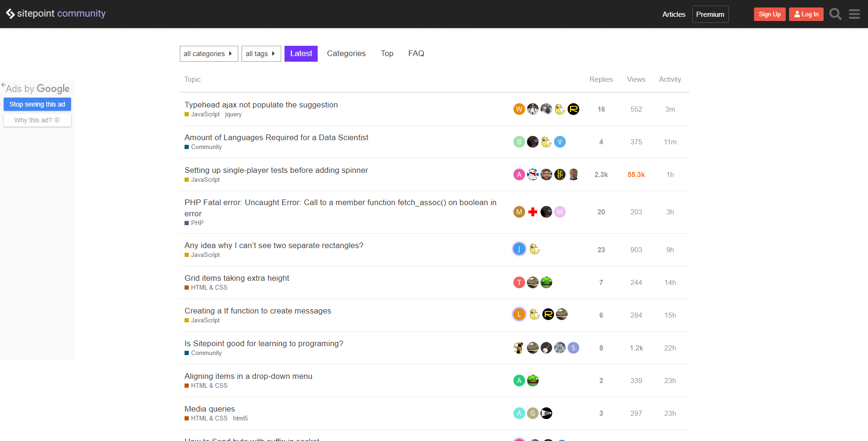Viewport: 868px width, 441px height.
Task: Click the Sign Up button
Action: click(769, 14)
